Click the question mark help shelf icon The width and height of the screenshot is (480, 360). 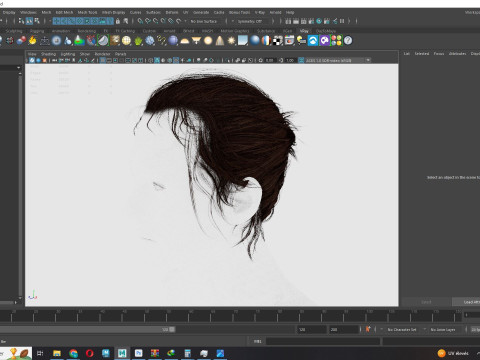348,41
